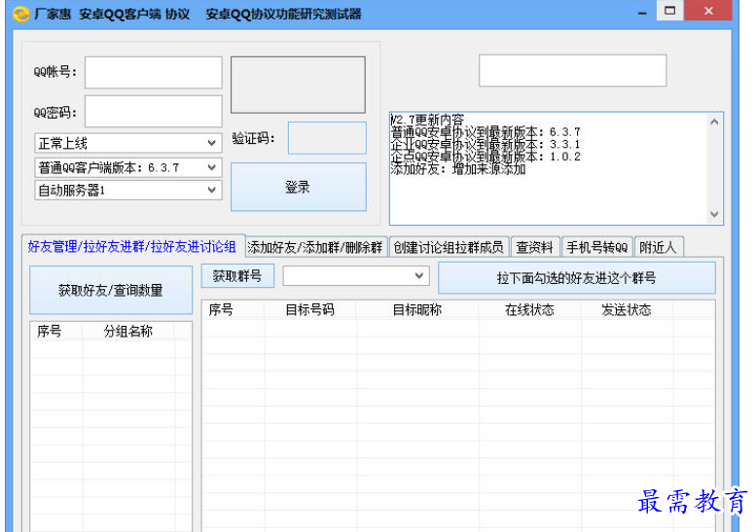This screenshot has height=532, width=756.
Task: Open the 正常上线 status dropdown
Action: [128, 143]
